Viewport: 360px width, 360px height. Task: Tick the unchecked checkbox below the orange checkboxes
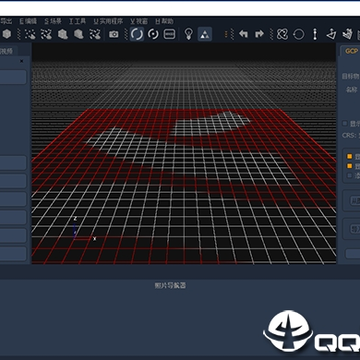(x=349, y=175)
